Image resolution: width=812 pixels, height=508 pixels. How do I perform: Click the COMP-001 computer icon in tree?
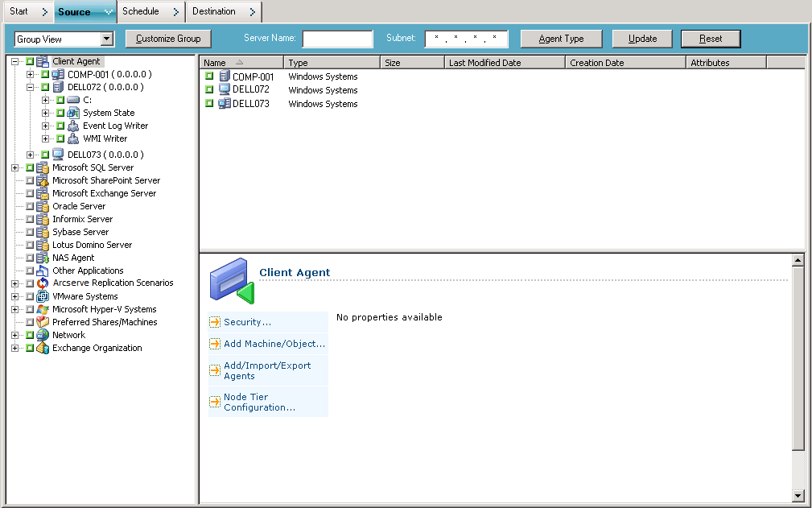[58, 75]
